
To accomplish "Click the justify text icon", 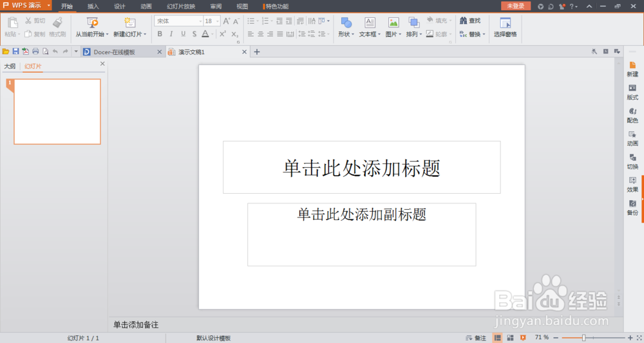I will (x=279, y=34).
